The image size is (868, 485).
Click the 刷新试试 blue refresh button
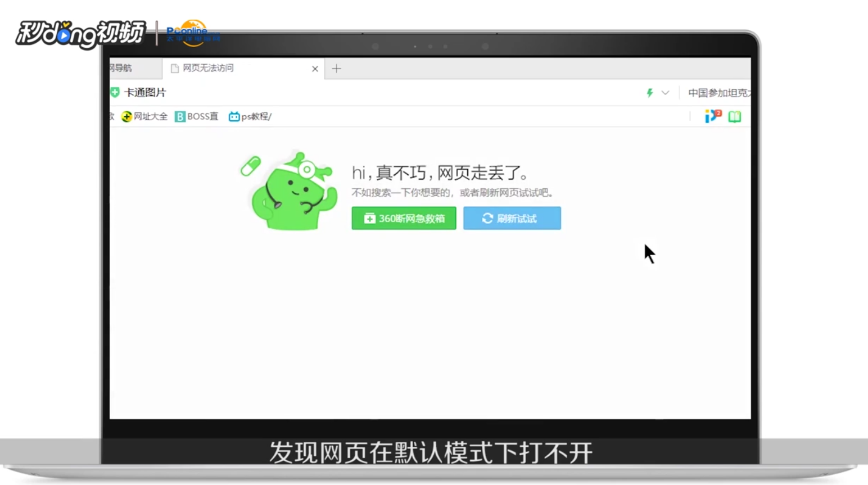(x=512, y=218)
